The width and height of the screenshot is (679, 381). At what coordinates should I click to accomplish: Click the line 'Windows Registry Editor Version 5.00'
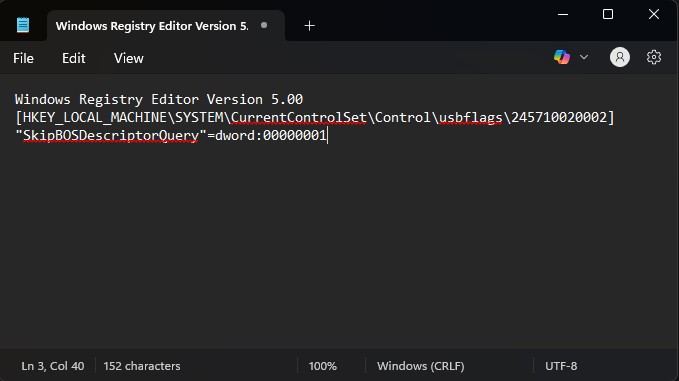(158, 99)
